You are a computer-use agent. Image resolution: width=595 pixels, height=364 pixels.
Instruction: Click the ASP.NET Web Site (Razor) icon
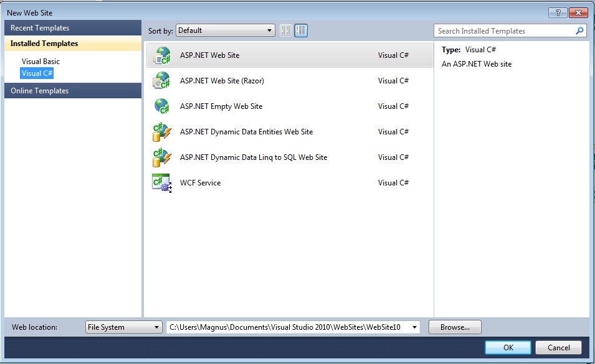[162, 81]
